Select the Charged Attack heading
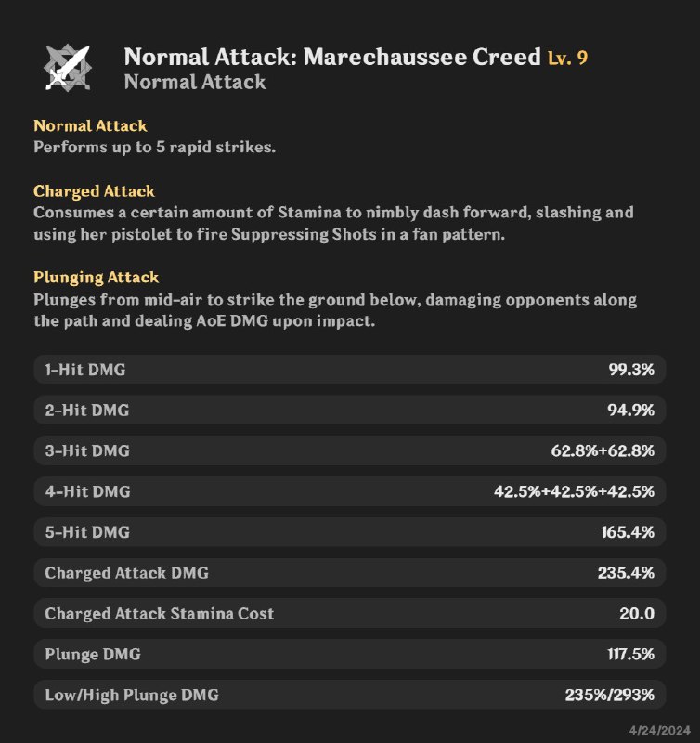 click(x=94, y=190)
